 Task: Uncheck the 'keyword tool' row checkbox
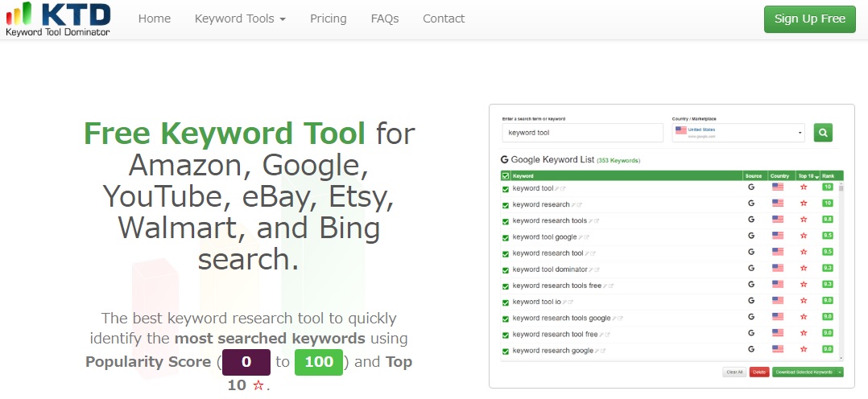[x=506, y=189]
